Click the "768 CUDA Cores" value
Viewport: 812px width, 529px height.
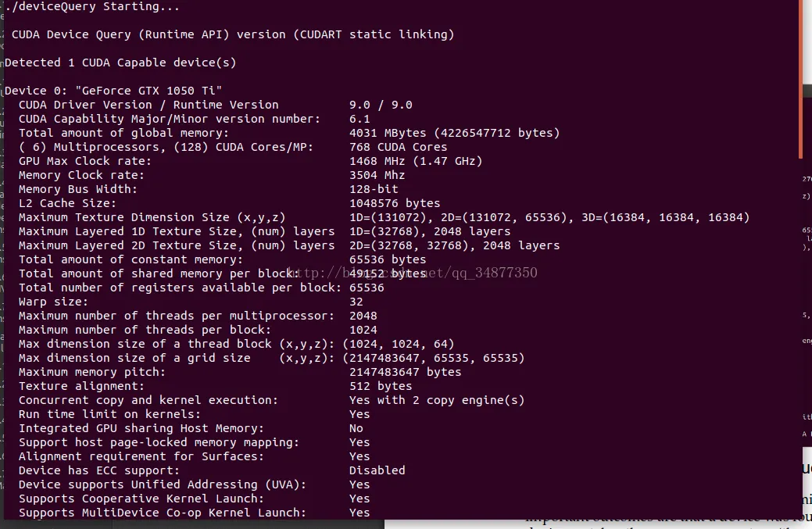[x=398, y=147]
